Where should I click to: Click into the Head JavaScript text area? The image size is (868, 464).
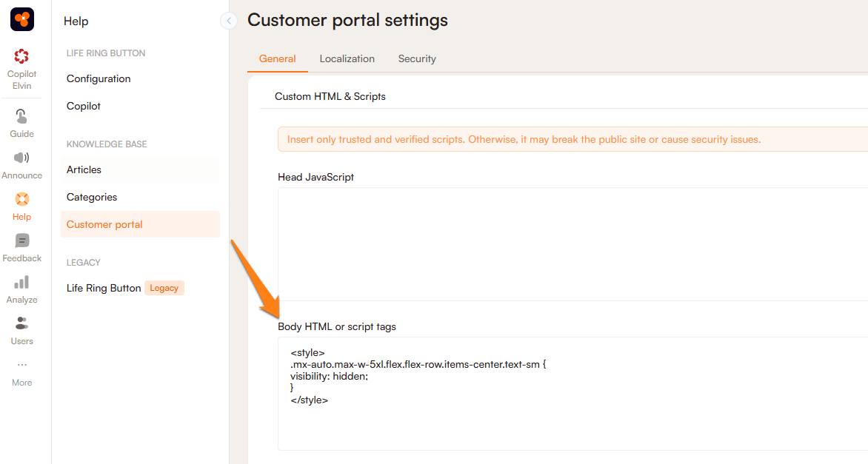[x=572, y=243]
